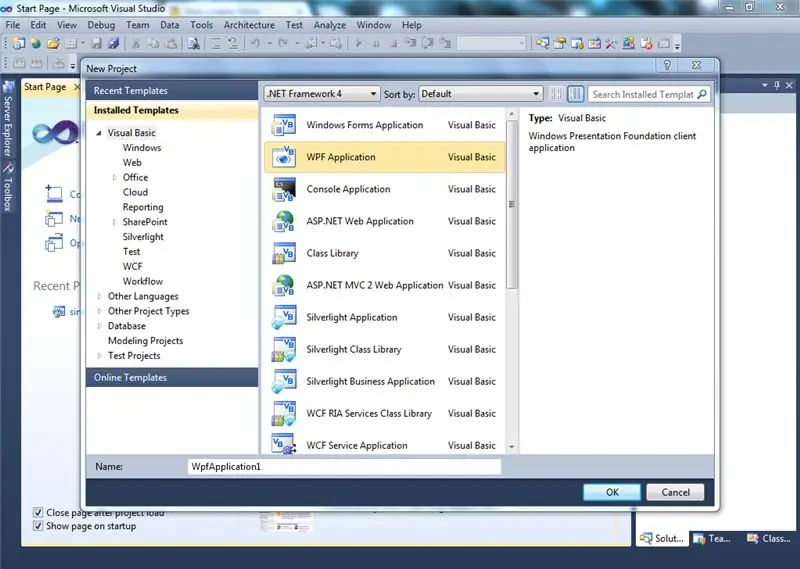Switch to small icons view in dialog
Image resolution: width=800 pixels, height=569 pixels.
pyautogui.click(x=557, y=94)
